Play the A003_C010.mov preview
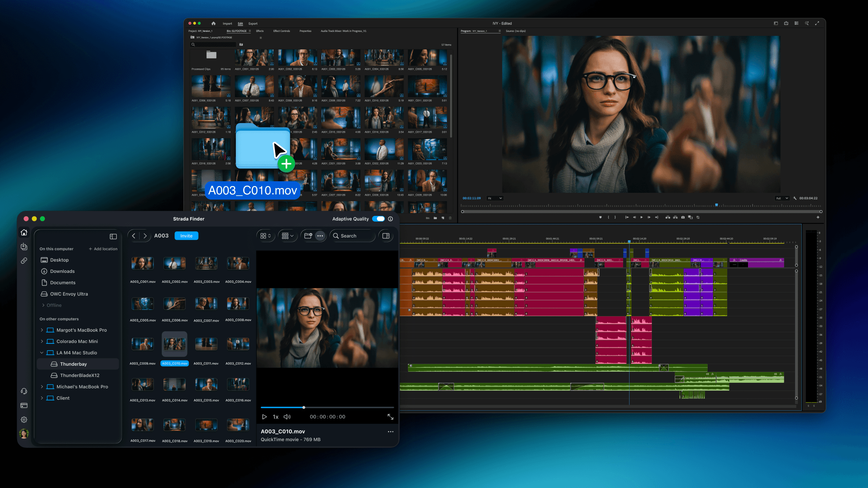 tap(264, 417)
